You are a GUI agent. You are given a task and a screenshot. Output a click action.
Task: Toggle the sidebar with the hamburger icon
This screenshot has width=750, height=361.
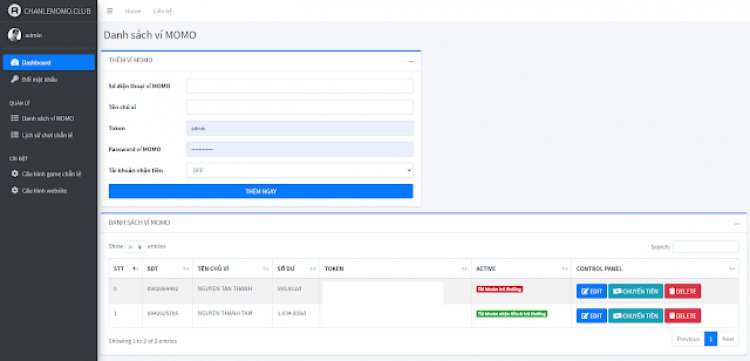pyautogui.click(x=110, y=11)
